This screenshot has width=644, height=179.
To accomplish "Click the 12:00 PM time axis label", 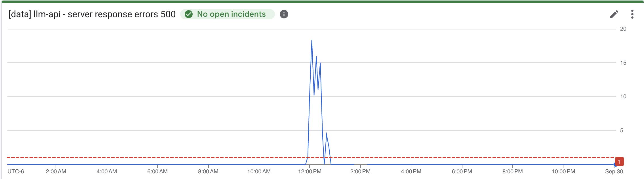I will pos(310,172).
